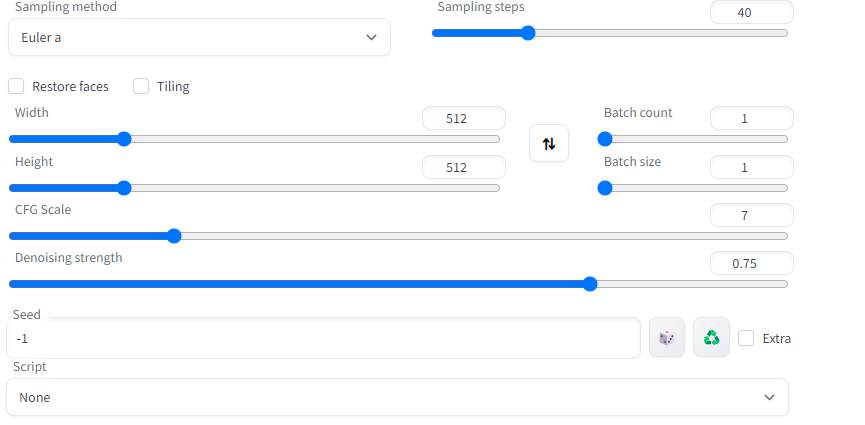Check the Extra seed options box

click(x=746, y=338)
